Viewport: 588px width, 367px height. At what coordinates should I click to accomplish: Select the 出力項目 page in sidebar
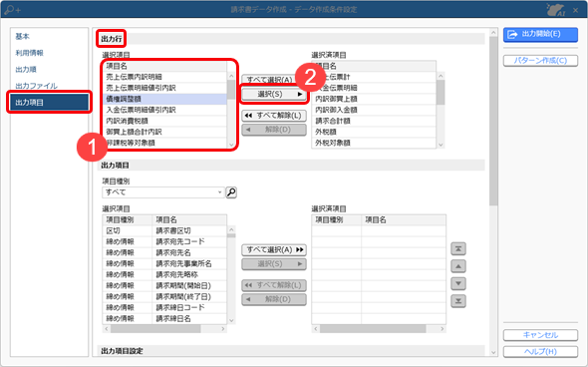49,102
